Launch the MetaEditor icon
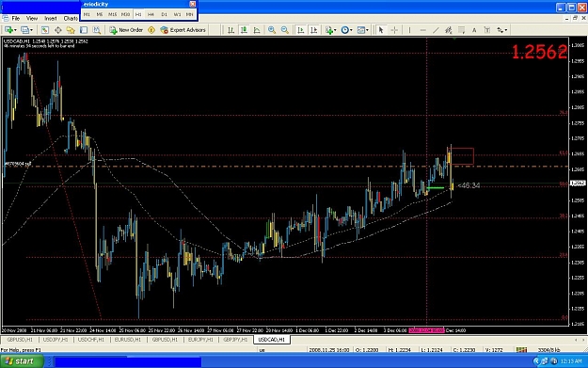Image resolution: width=588 pixels, height=368 pixels. [x=151, y=30]
